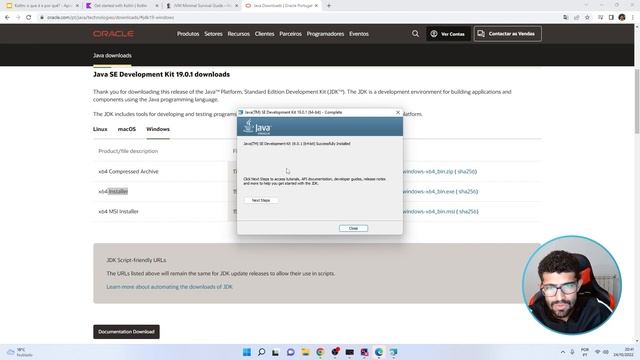Click the microphone tray icon
Image resolution: width=640 pixels, height=360 pixels.
572,352
